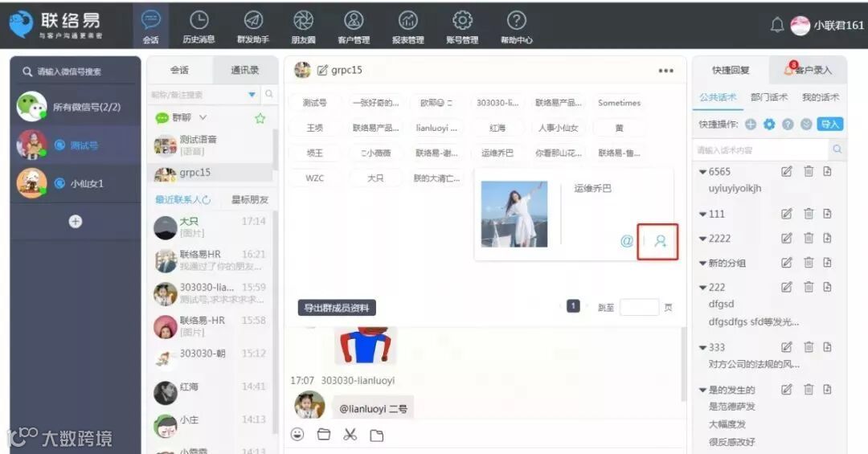The image size is (868, 454).
Task: Click the quick-action help question icon
Action: click(x=788, y=124)
